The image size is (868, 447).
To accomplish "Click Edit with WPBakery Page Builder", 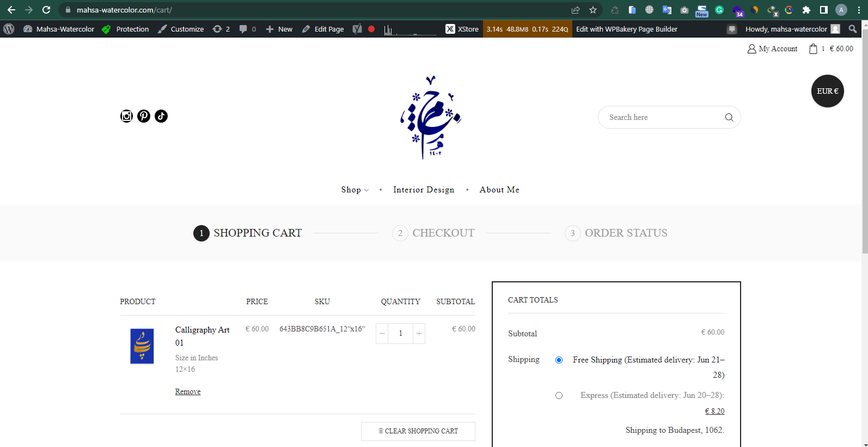I will pos(627,29).
